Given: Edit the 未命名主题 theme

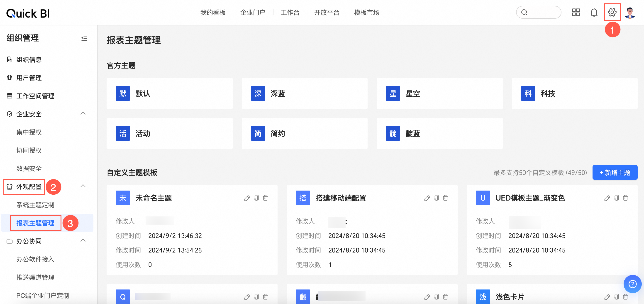Looking at the screenshot, I should point(247,198).
